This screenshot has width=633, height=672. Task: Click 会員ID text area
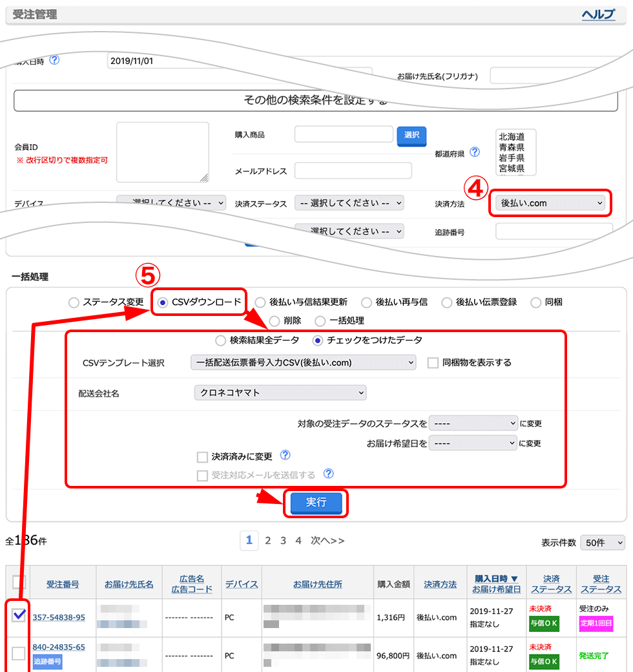[162, 152]
